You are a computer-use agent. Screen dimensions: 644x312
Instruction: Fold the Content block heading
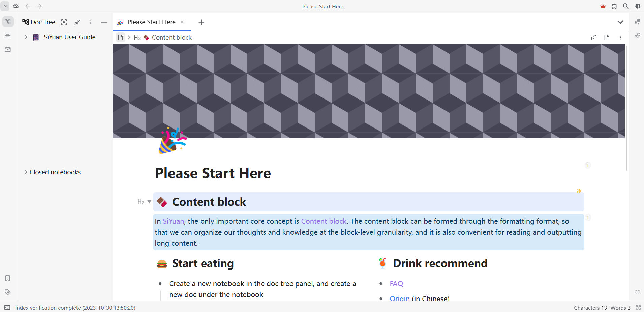click(149, 202)
